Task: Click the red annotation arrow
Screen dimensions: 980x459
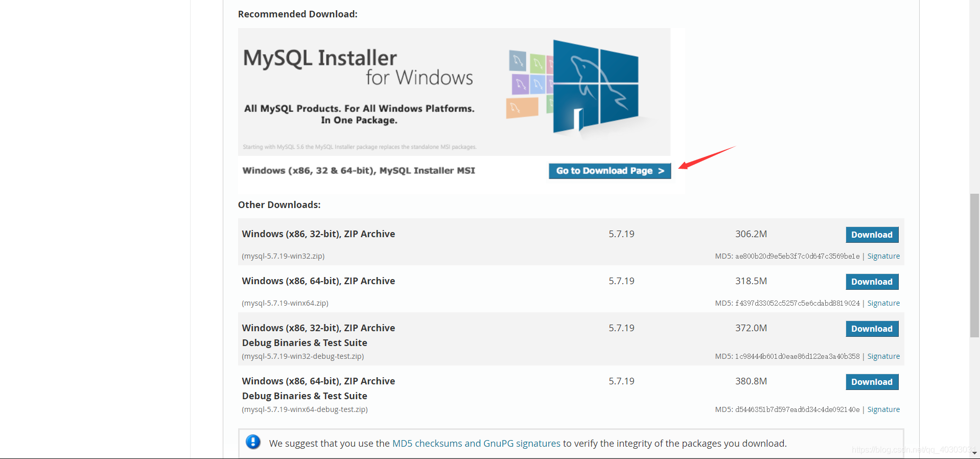Action: click(707, 157)
